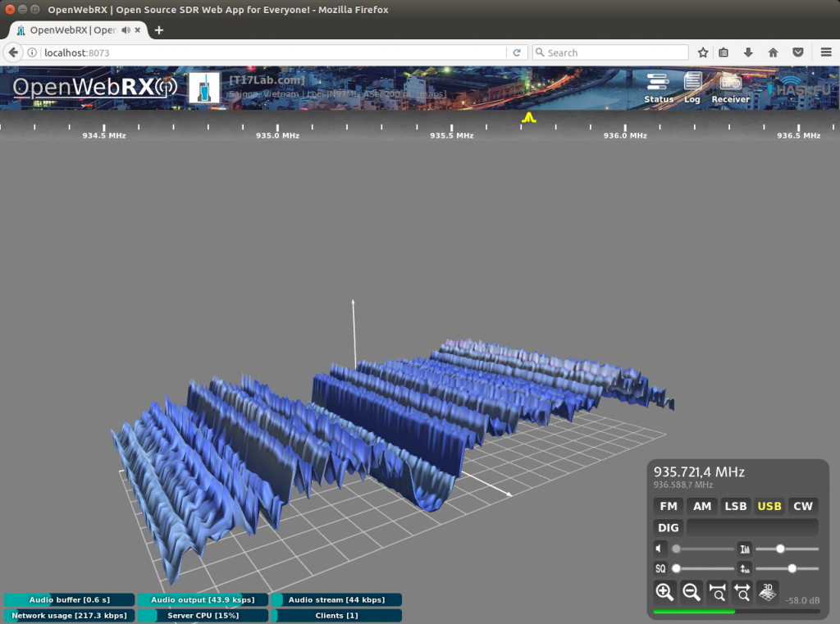The image size is (840, 624).
Task: Toggle the 3D waterfall view
Action: click(768, 591)
